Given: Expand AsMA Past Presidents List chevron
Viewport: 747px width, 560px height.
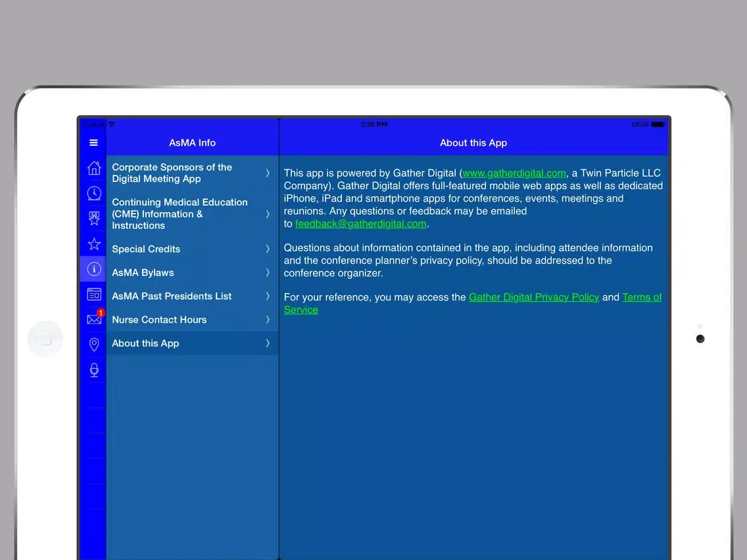Looking at the screenshot, I should coord(268,296).
